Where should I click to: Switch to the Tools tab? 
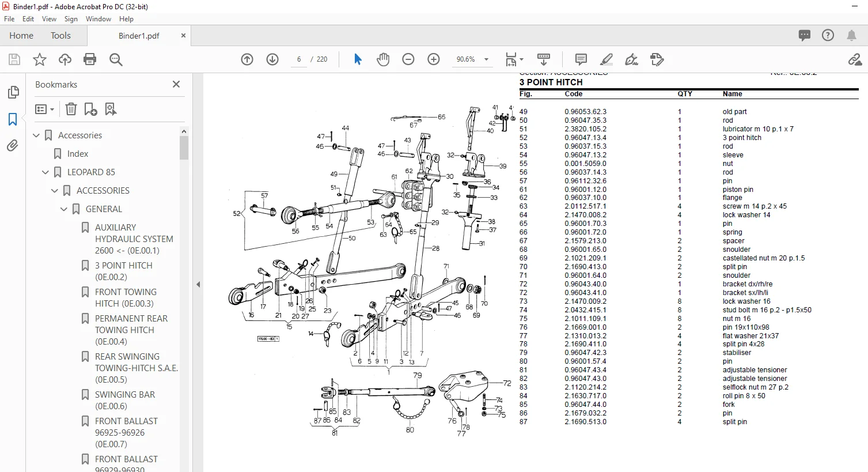pyautogui.click(x=60, y=36)
